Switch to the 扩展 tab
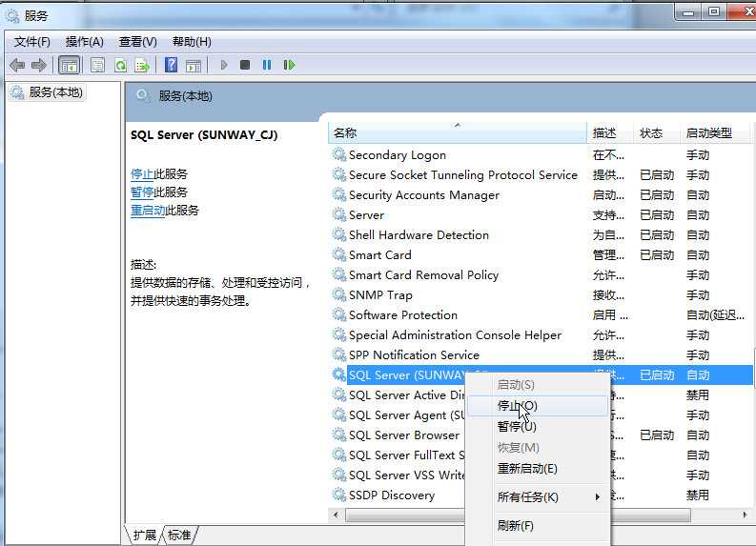756x546 pixels. coord(144,535)
